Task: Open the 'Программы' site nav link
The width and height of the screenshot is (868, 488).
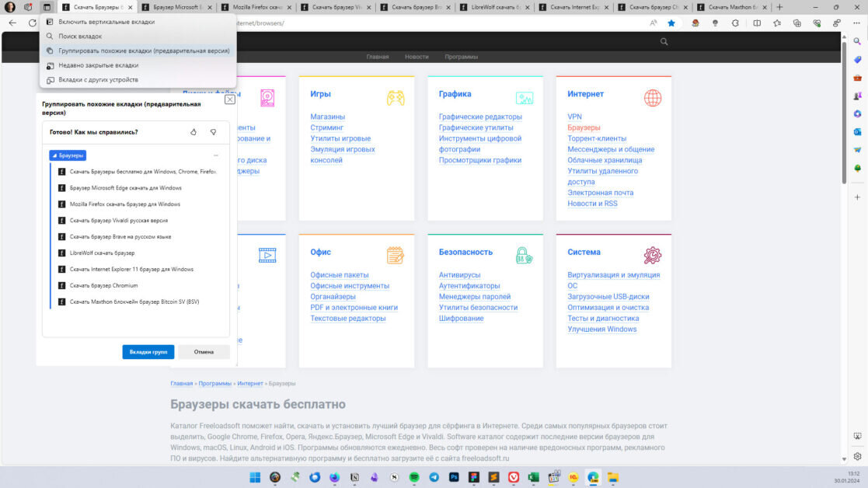Action: coord(461,57)
